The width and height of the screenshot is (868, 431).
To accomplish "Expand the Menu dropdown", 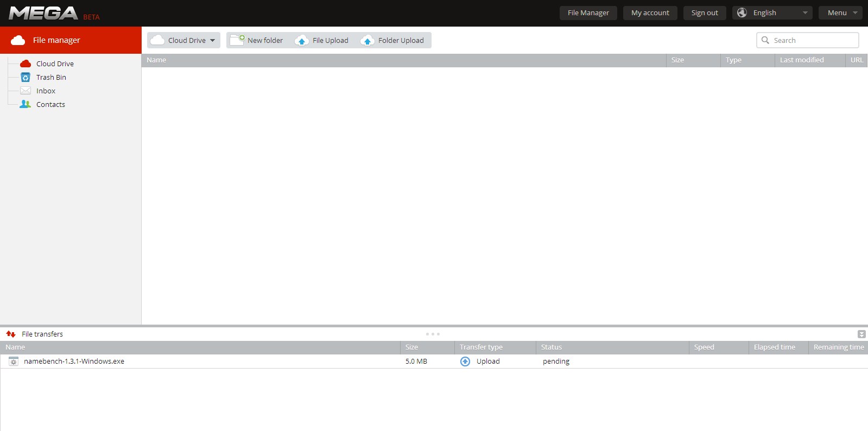I will click(840, 12).
